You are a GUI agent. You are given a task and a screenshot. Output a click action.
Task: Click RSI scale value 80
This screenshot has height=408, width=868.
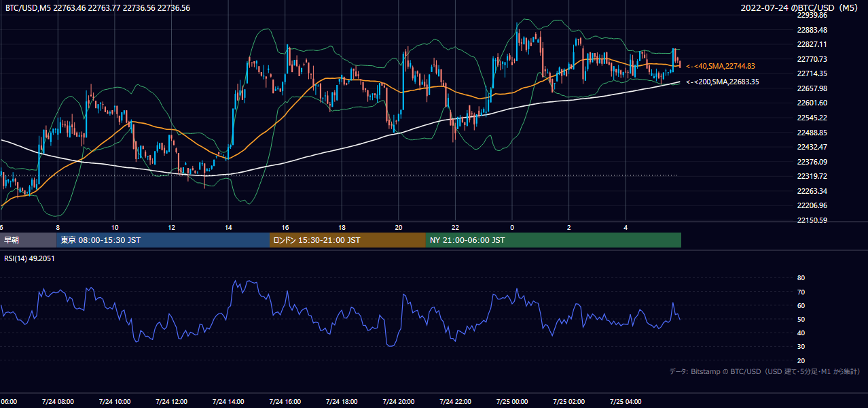click(801, 278)
